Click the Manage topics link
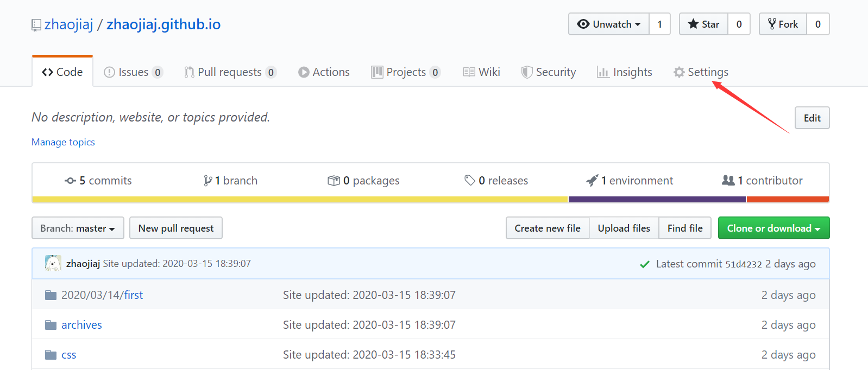This screenshot has width=868, height=370. [63, 142]
